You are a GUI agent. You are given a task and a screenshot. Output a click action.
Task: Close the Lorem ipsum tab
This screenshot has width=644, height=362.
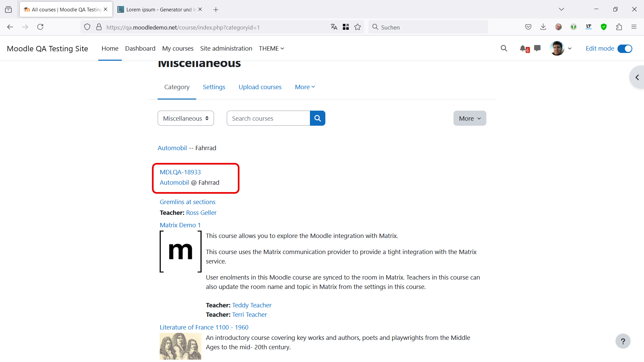pos(200,9)
